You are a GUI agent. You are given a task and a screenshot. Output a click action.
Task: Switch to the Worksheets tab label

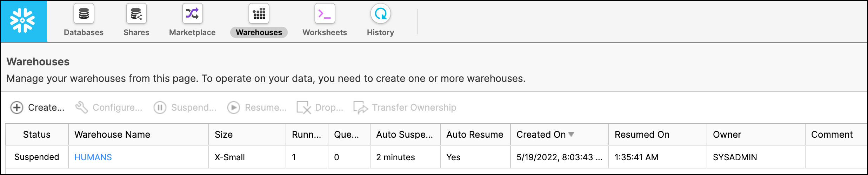click(x=325, y=32)
